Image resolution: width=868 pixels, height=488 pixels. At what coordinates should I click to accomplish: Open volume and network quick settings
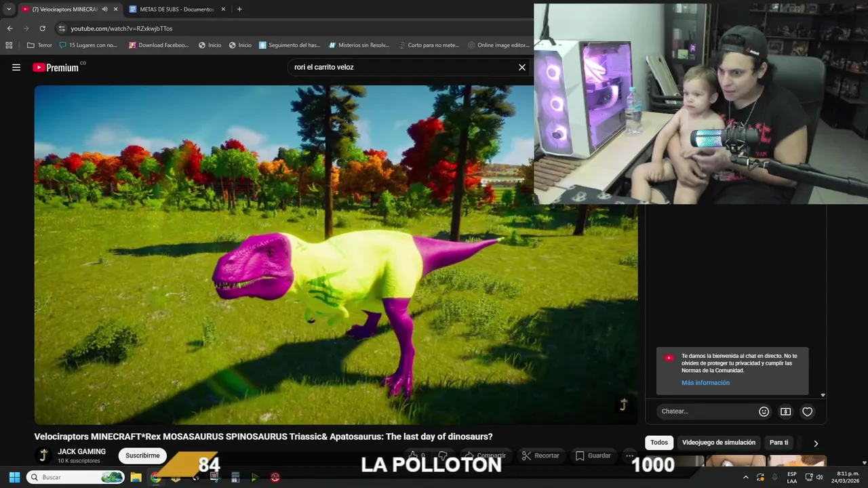[x=814, y=477]
